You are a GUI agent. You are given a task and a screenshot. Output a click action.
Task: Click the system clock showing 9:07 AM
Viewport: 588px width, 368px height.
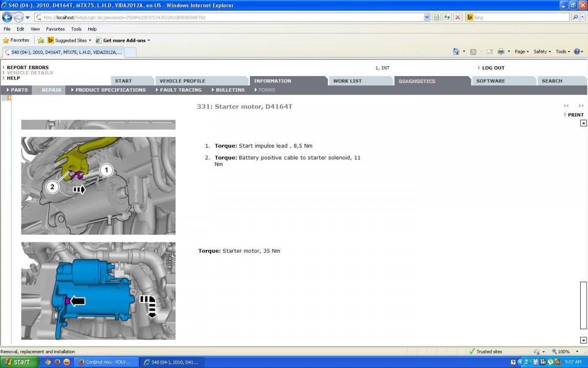573,362
